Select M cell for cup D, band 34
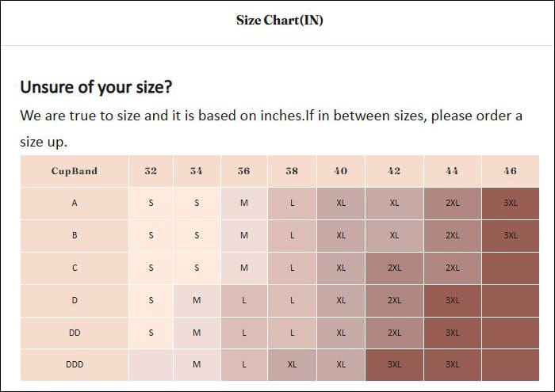Image resolution: width=555 pixels, height=392 pixels. point(197,300)
